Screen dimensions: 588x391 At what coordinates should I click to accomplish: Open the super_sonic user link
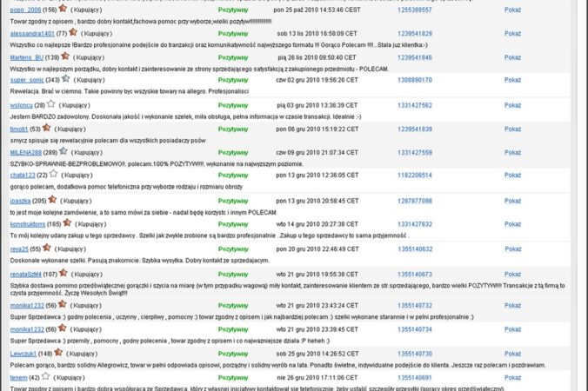tap(27, 80)
